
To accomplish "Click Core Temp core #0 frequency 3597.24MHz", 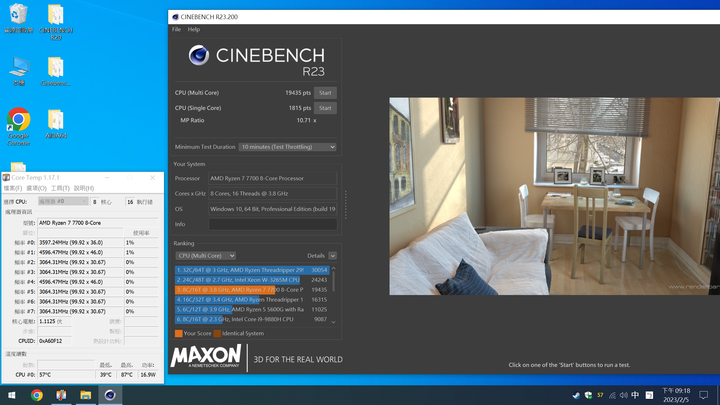I will click(x=80, y=242).
